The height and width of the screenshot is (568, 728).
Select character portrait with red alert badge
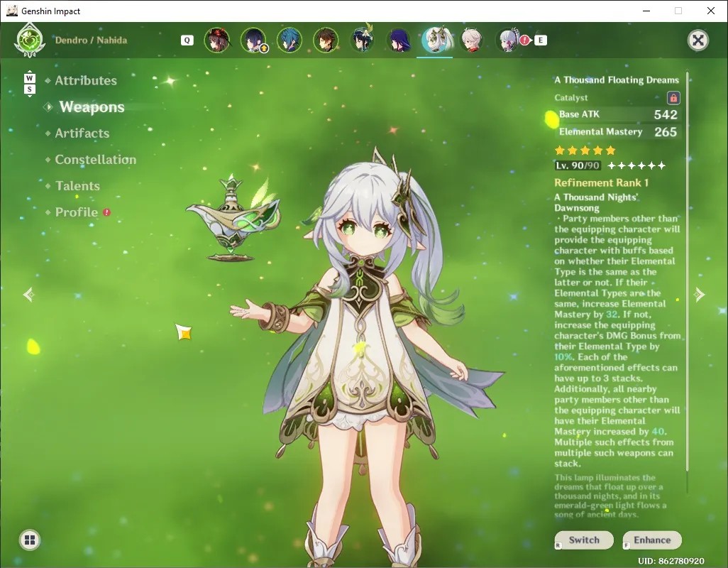pyautogui.click(x=508, y=40)
